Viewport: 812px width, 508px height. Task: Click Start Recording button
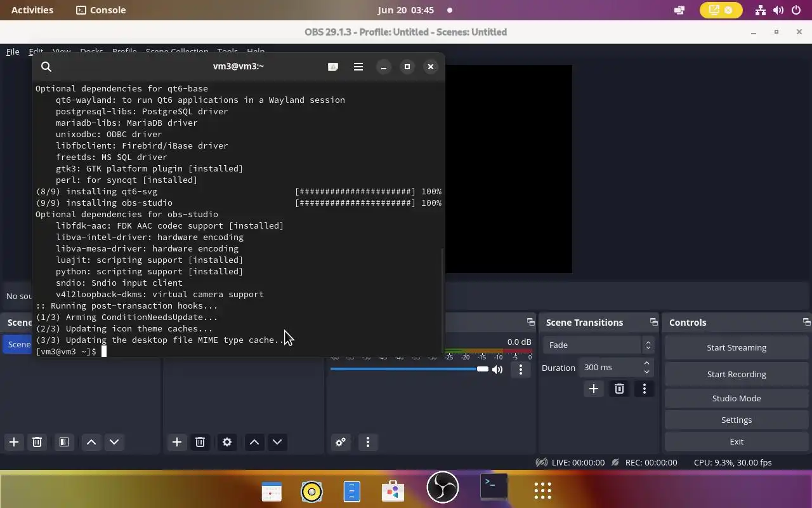[x=737, y=374]
